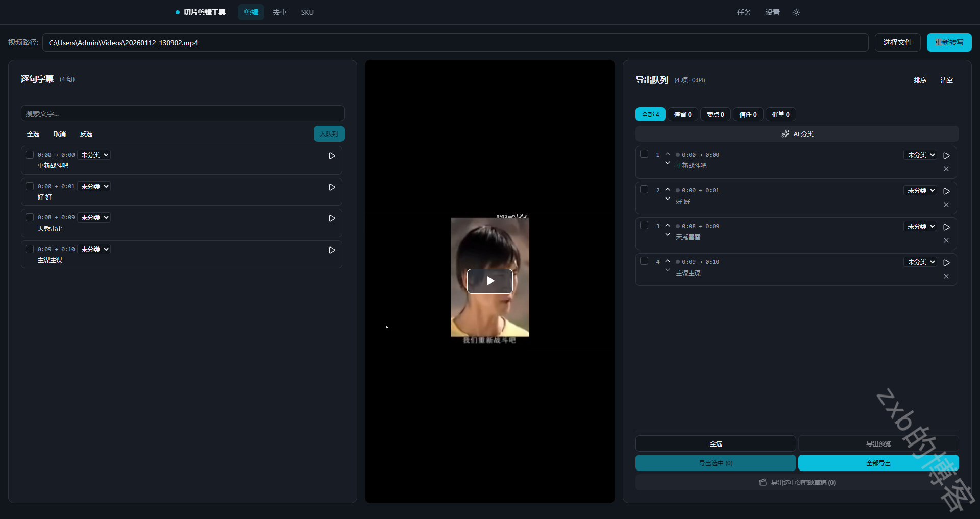This screenshot has height=519, width=980.
Task: Filter queue by 全部 4
Action: click(650, 114)
